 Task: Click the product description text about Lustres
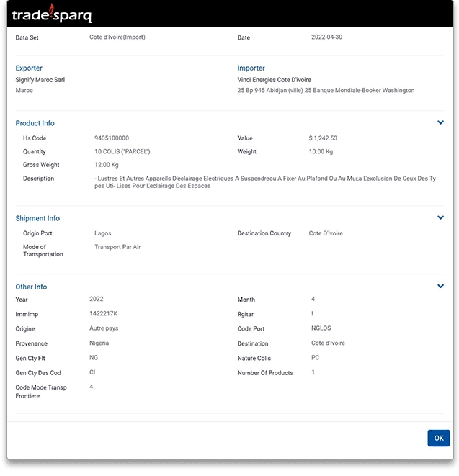coord(265,182)
